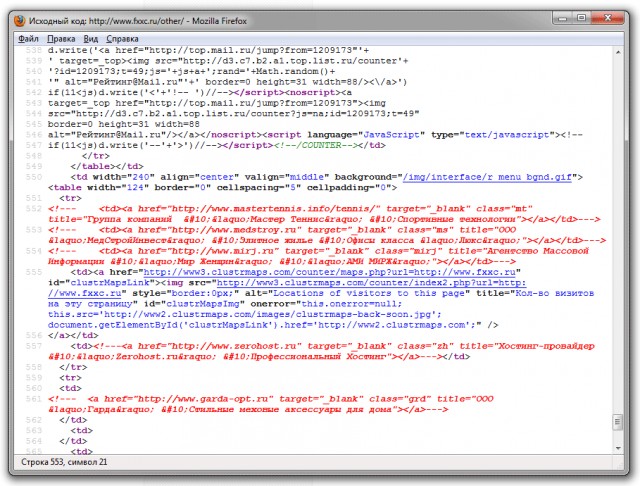Click the zerohost.ru commented code
The width and height of the screenshot is (640, 486).
point(321,351)
